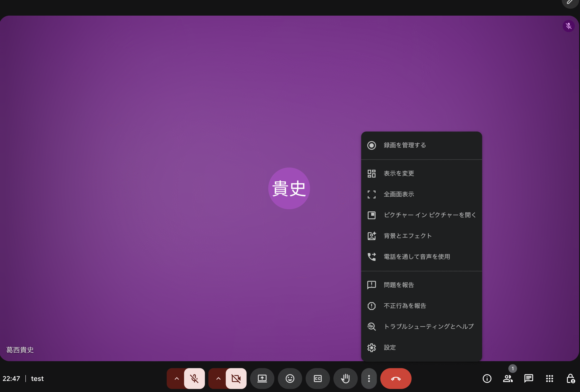580x392 pixels.
Task: Toggle closed captions CC button
Action: (318, 379)
